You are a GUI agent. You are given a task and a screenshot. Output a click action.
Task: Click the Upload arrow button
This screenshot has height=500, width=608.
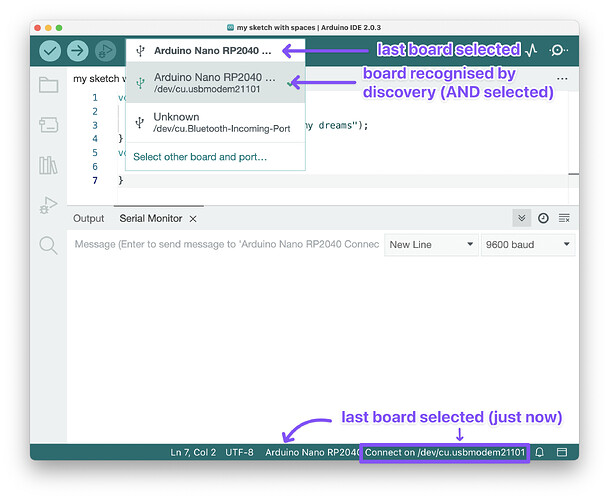pyautogui.click(x=78, y=51)
